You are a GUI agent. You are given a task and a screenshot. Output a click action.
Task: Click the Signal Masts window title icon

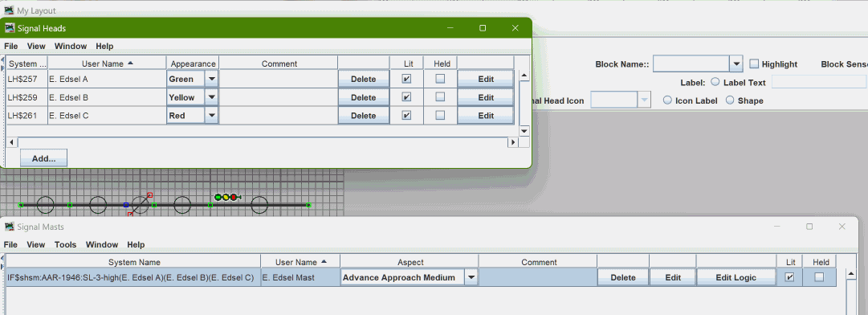10,227
